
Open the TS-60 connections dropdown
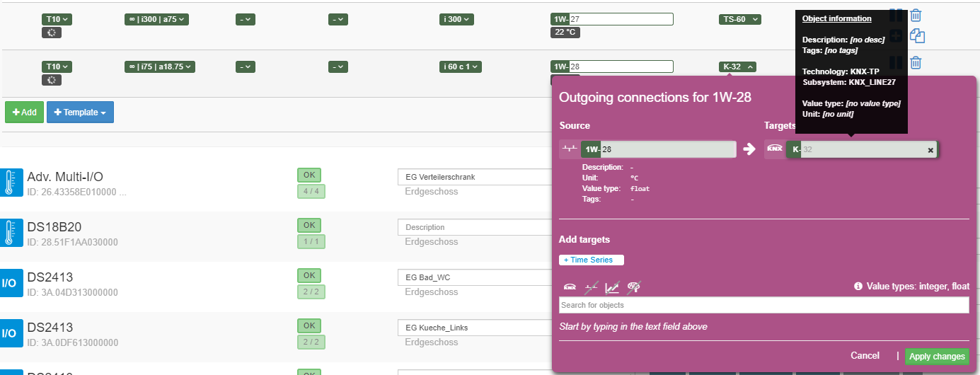(740, 19)
